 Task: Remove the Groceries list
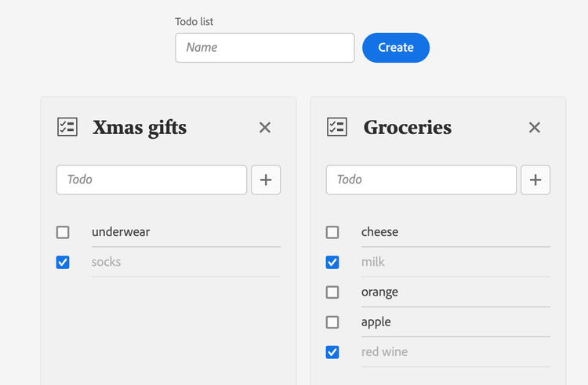[x=535, y=128]
